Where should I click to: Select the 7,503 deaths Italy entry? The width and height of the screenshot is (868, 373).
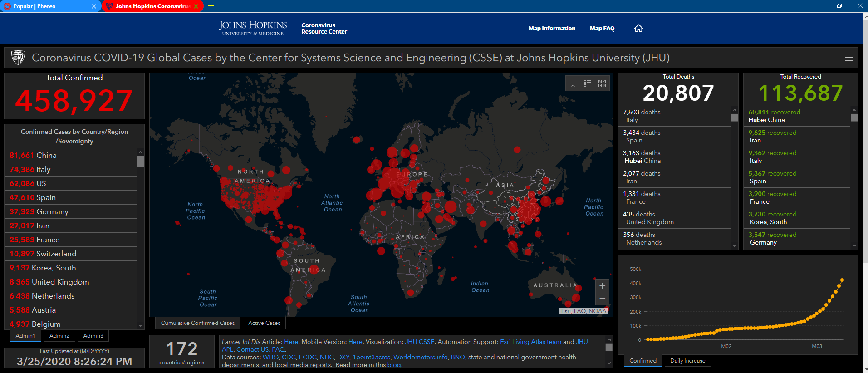coord(675,116)
